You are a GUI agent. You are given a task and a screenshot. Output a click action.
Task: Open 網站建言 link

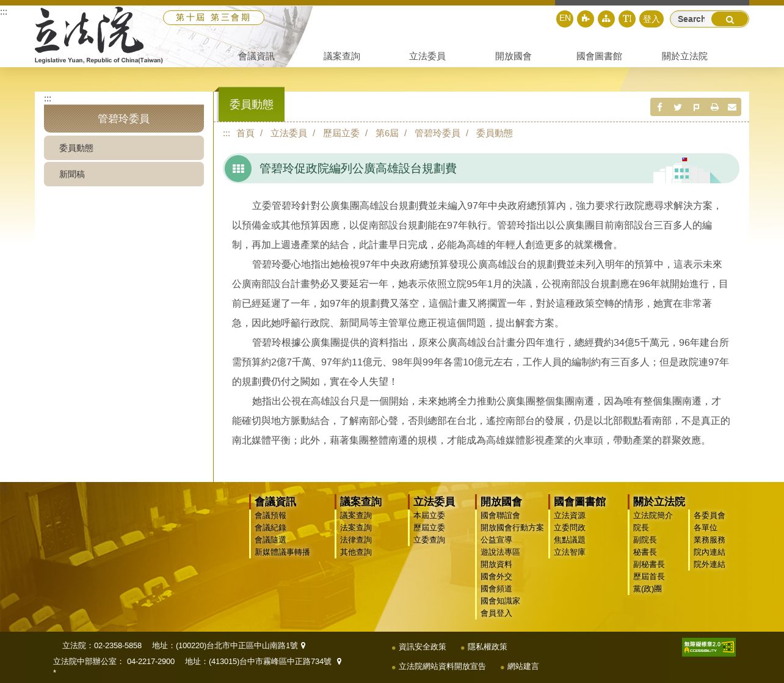(523, 667)
